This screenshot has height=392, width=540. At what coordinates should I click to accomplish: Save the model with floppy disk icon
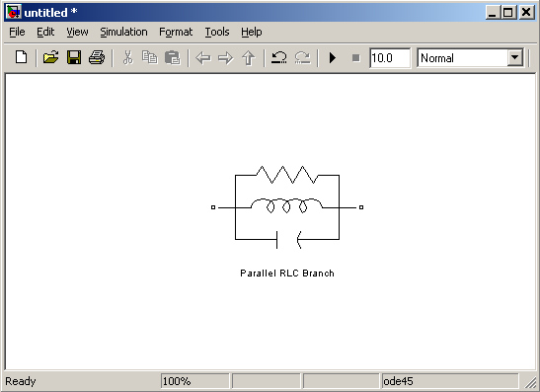tap(74, 57)
